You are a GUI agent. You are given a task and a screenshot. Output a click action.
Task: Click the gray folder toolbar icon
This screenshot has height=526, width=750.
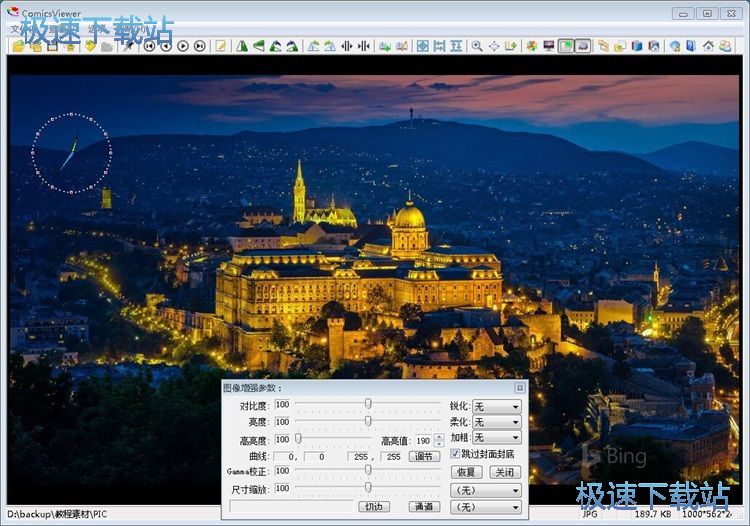(107, 46)
